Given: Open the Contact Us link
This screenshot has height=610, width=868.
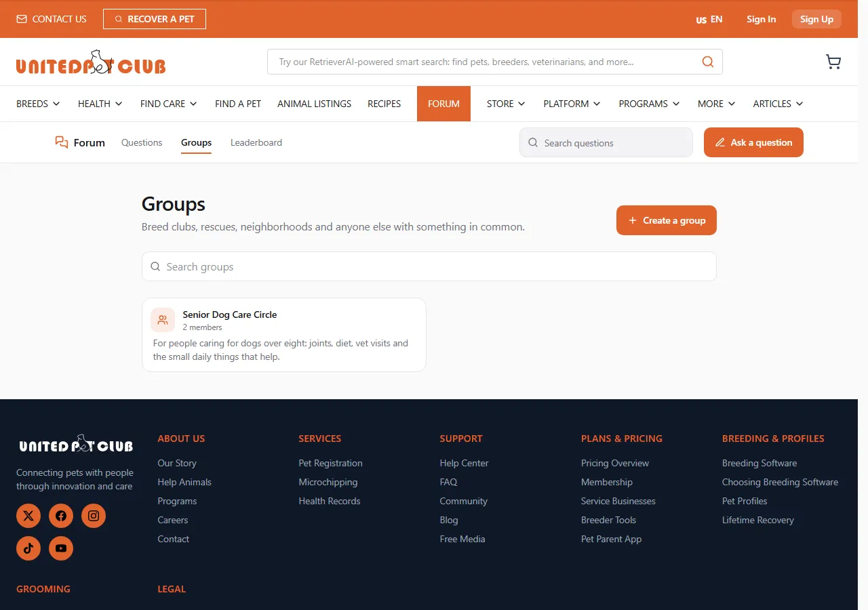Looking at the screenshot, I should pos(52,19).
